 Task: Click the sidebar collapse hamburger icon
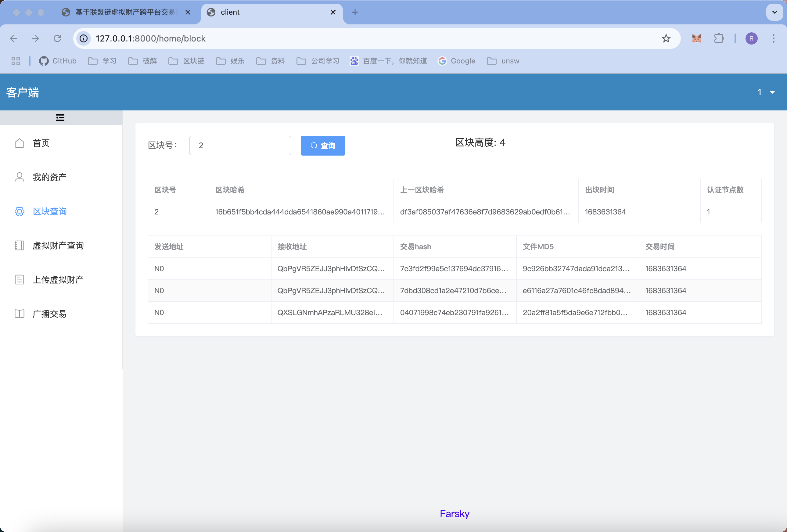coord(60,117)
